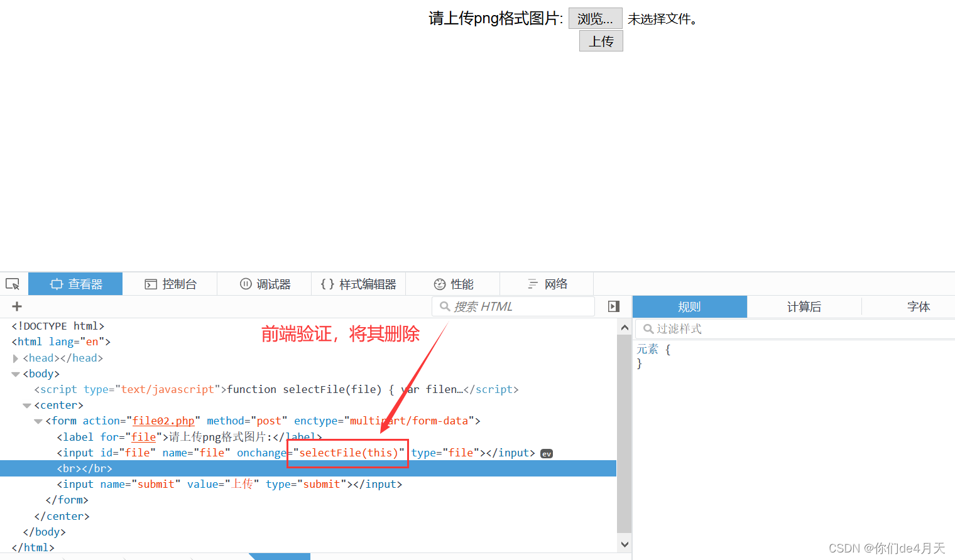
Task: Add a new node with plus icon
Action: [17, 306]
